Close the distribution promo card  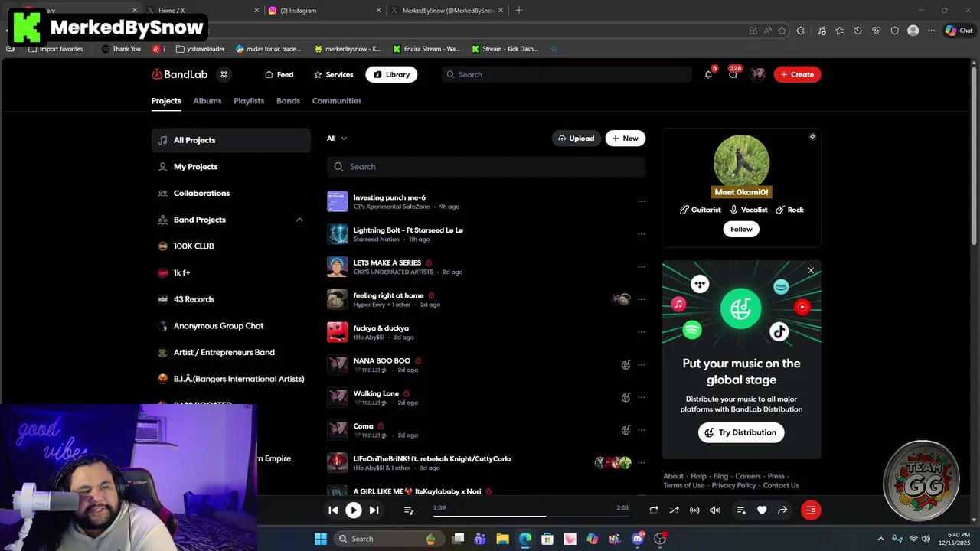811,270
